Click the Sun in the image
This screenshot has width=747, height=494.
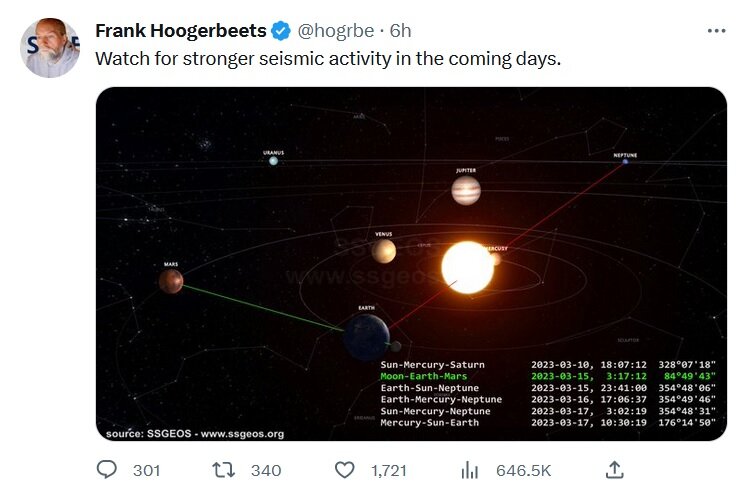coord(467,266)
